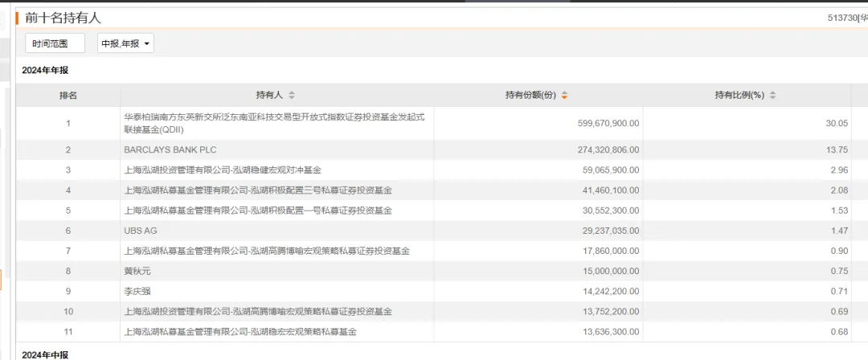Click holding ratio 0.90
The width and height of the screenshot is (868, 360).
click(x=839, y=251)
